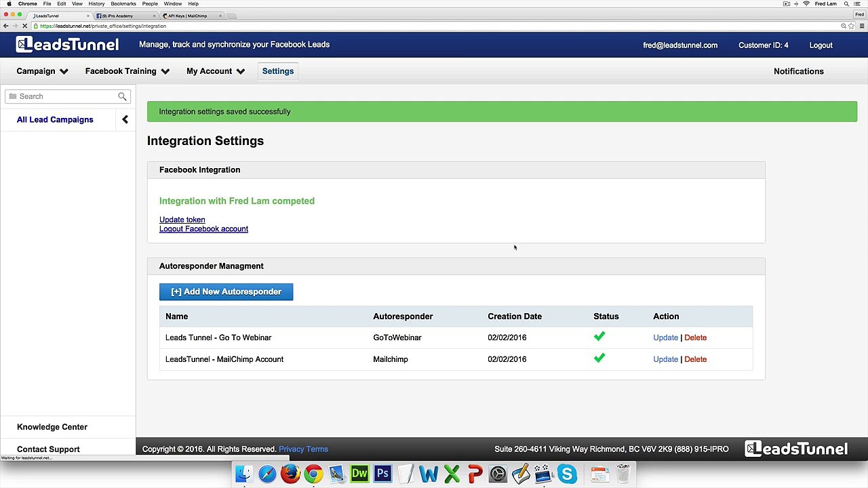Viewport: 868px width, 488px height.
Task: Open the Notifications menu item
Action: (x=798, y=71)
